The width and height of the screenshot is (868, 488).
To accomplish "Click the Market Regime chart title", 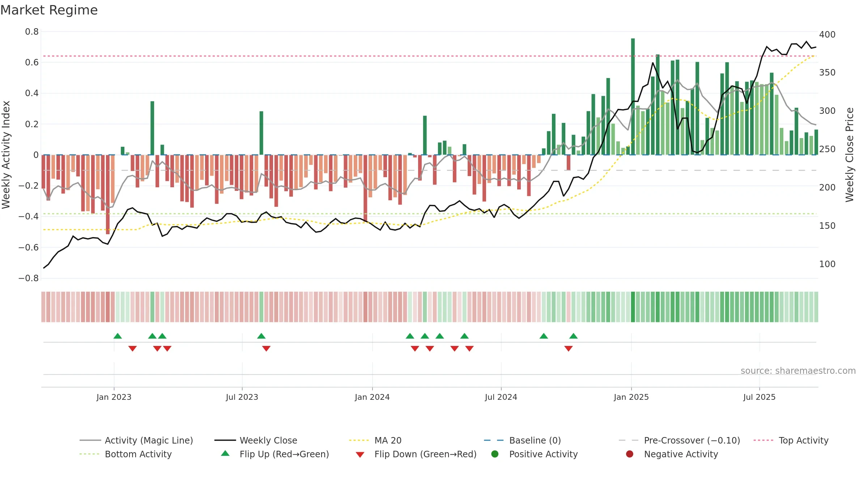I will 49,10.
